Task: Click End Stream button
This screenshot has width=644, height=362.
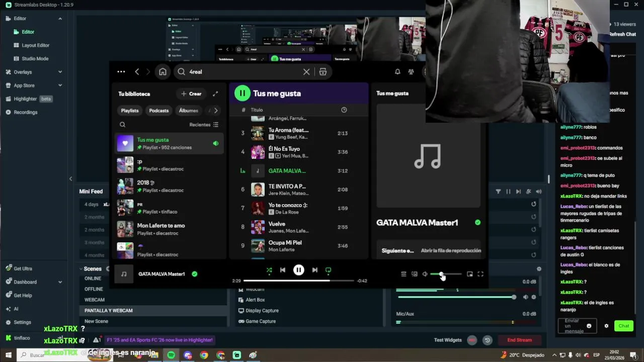Action: click(519, 340)
